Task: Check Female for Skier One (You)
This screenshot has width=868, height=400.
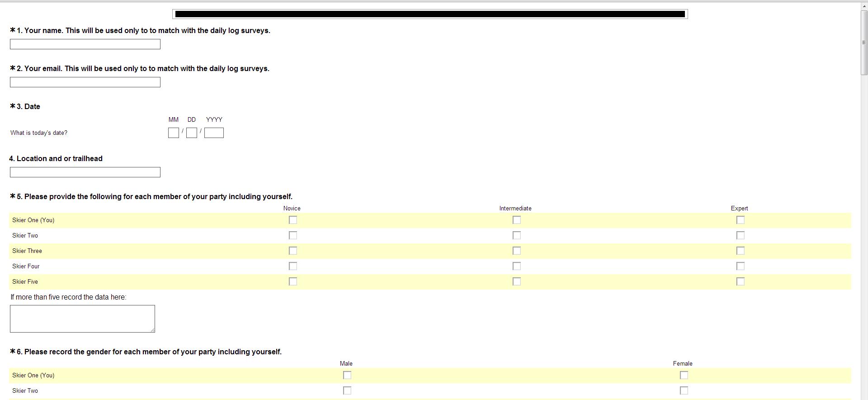Action: point(684,375)
